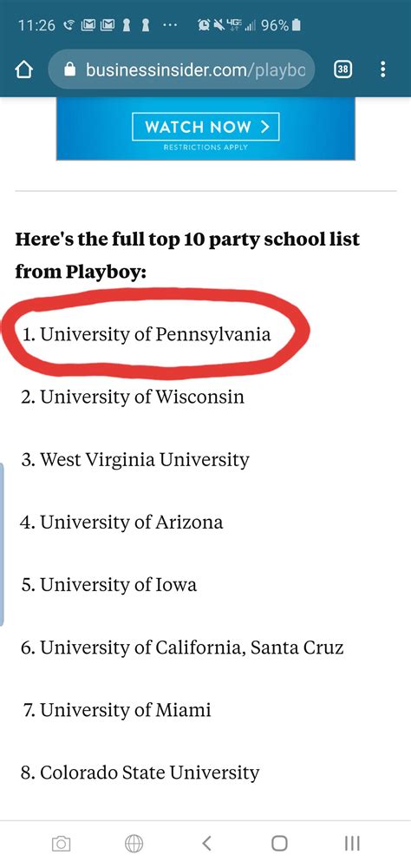This screenshot has height=868, width=411.
Task: Tap University of Wisconsin in the list
Action: (133, 397)
